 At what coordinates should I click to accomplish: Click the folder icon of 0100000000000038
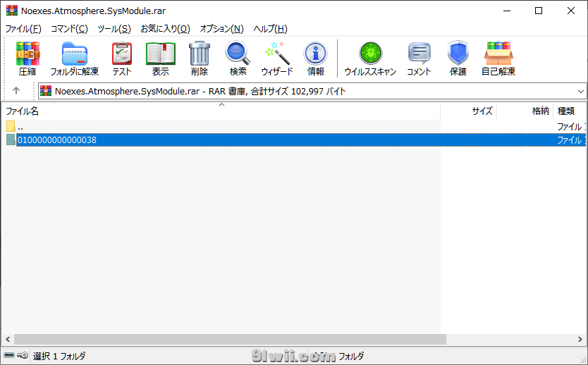[11, 140]
